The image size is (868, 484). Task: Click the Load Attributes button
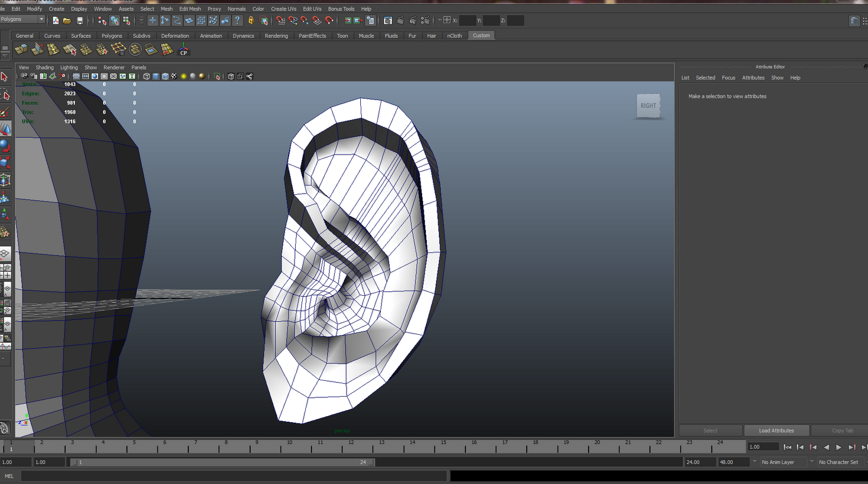coord(776,430)
